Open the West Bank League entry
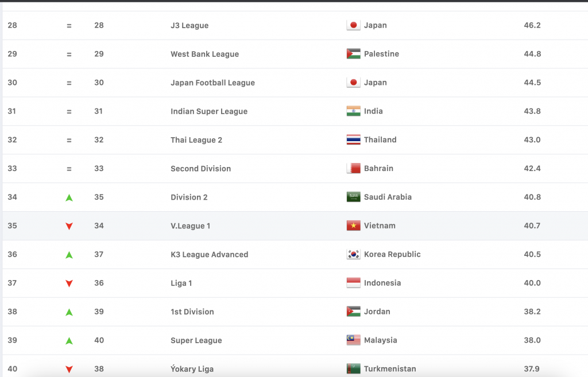The width and height of the screenshot is (588, 377). pyautogui.click(x=204, y=54)
